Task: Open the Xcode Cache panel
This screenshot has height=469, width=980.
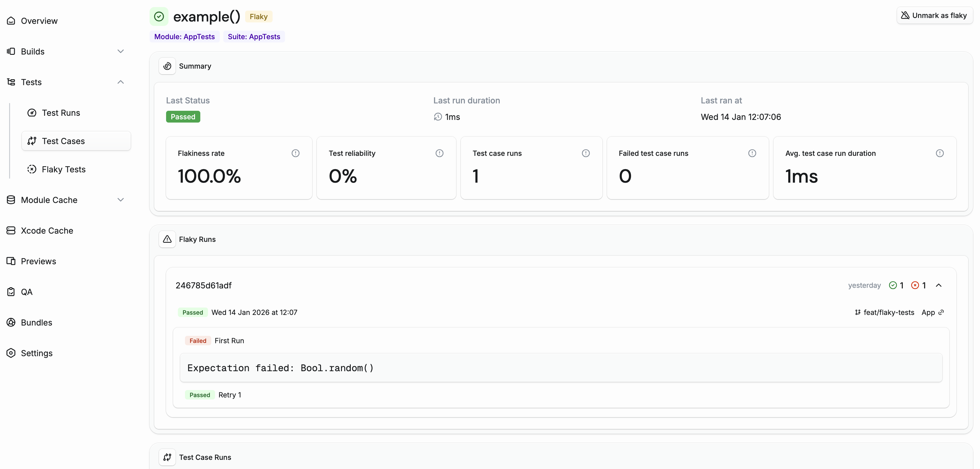Action: 47,230
